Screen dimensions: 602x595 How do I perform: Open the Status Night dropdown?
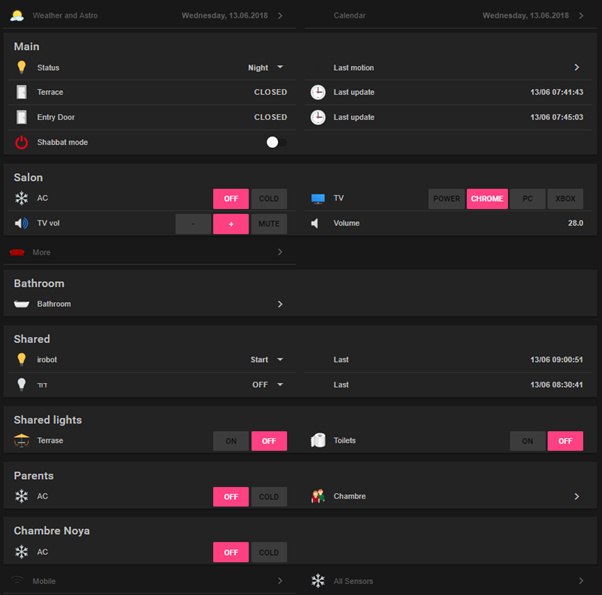(265, 68)
